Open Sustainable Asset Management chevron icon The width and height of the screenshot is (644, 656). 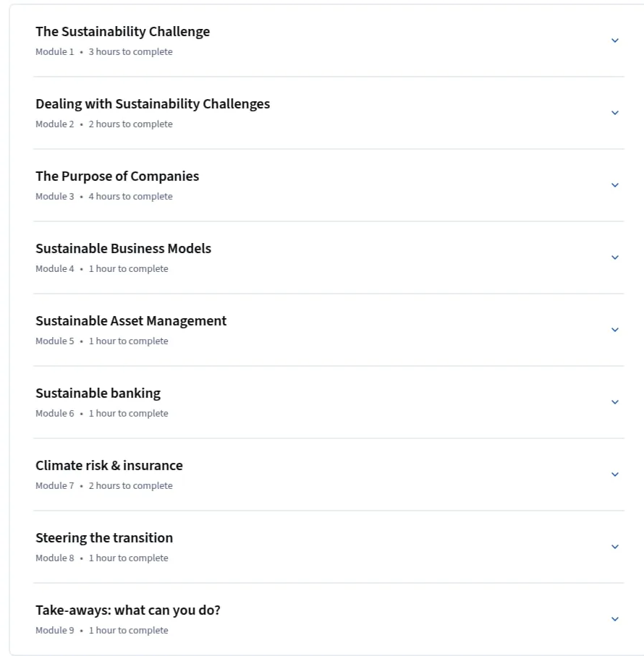615,330
